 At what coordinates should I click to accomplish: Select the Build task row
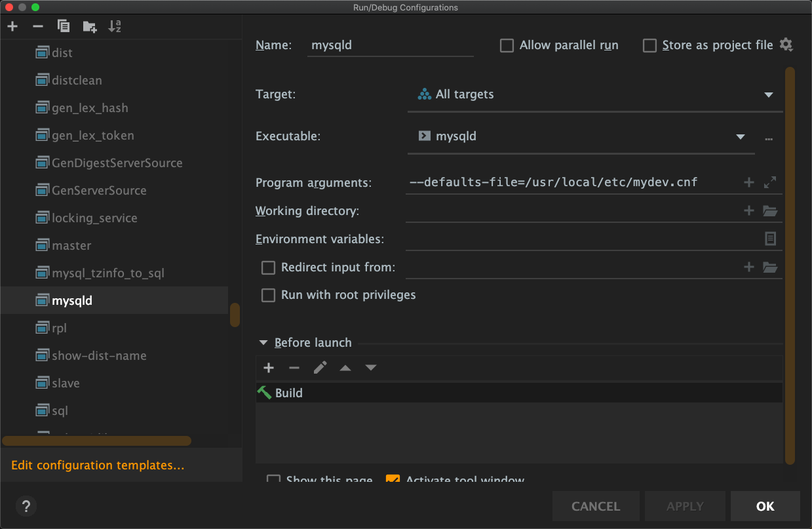(x=519, y=393)
